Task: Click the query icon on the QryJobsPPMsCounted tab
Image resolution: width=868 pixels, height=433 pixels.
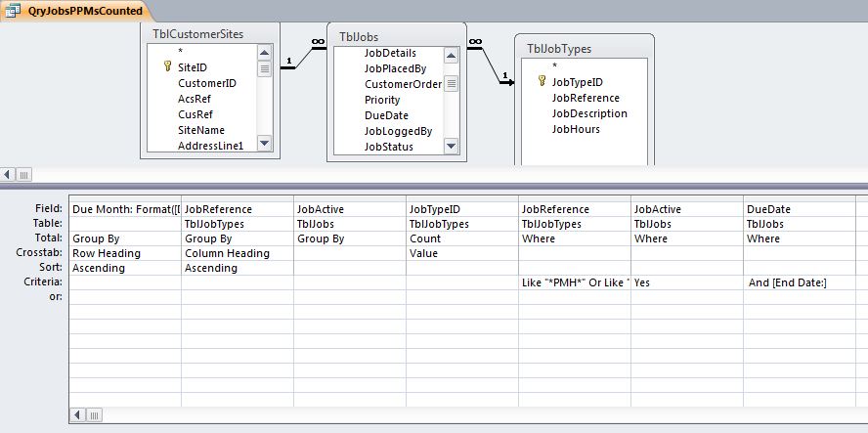Action: (14, 11)
